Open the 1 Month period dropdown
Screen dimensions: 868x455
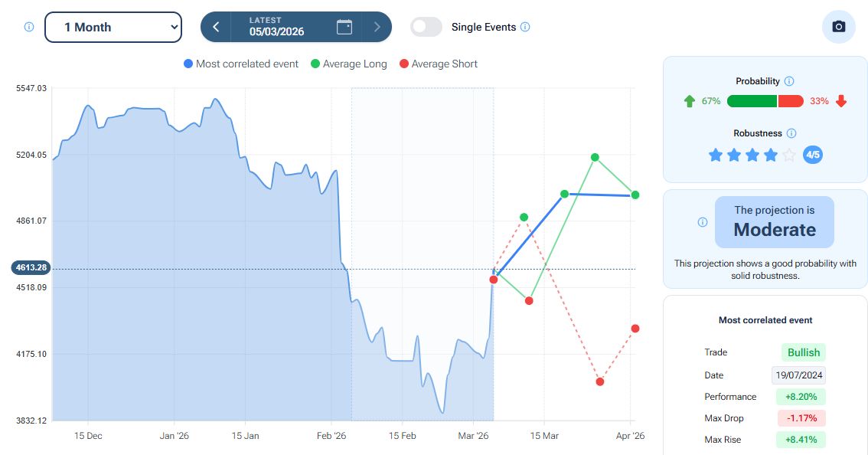[x=113, y=27]
